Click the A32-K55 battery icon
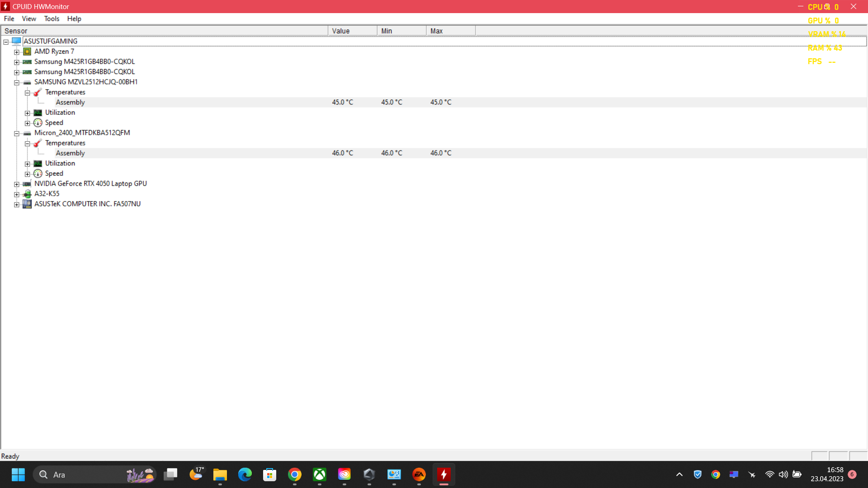 [27, 194]
